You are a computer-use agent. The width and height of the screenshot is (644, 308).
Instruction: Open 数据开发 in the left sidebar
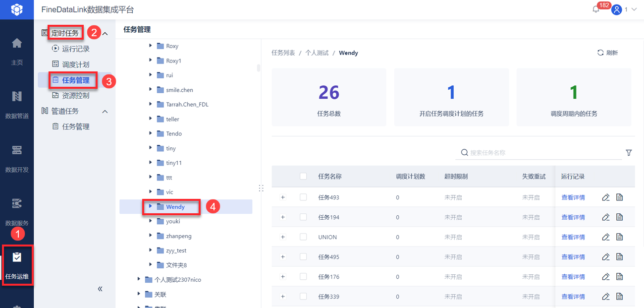pos(17,158)
